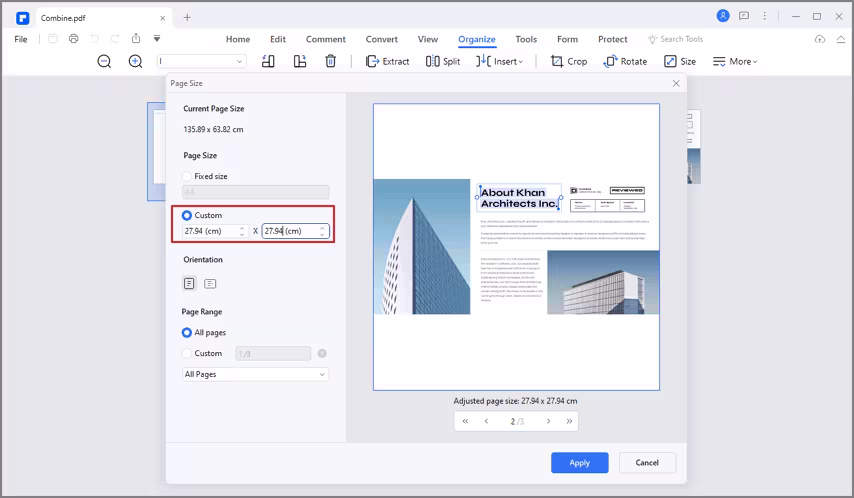854x498 pixels.
Task: Click the page preview image
Action: coord(516,247)
